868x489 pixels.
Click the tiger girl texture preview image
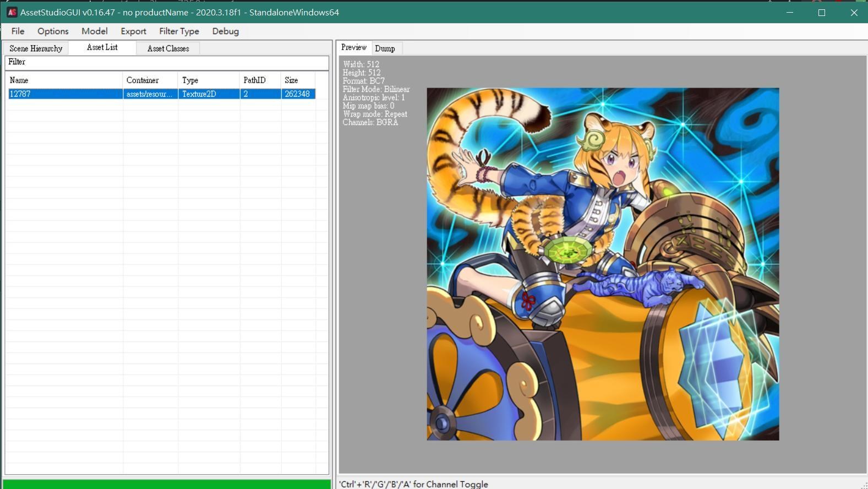[603, 264]
